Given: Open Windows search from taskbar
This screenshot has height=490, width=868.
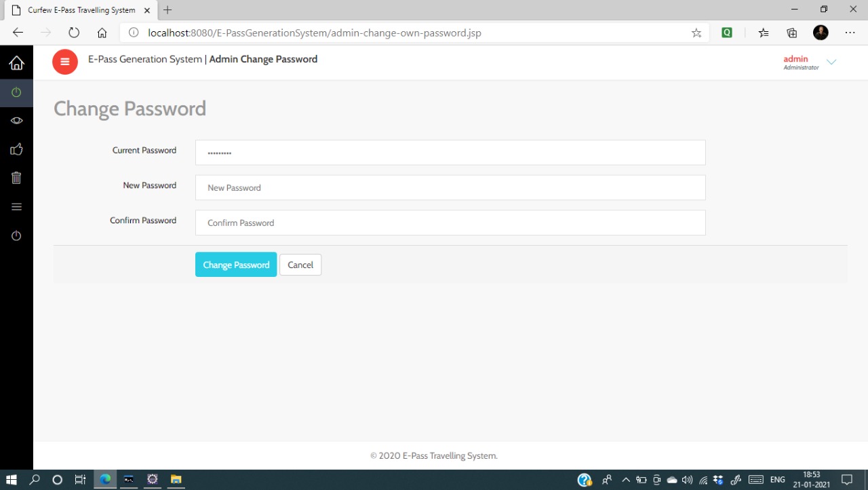Looking at the screenshot, I should (35, 479).
